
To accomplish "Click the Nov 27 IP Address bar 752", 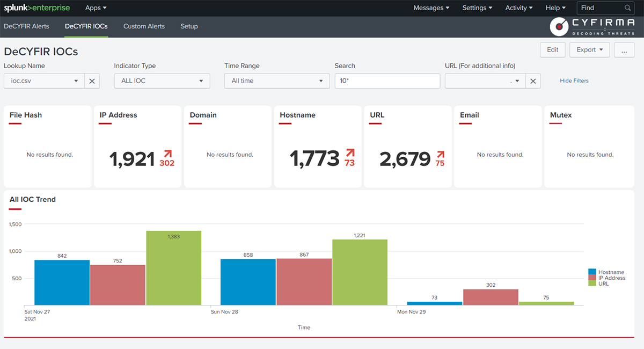I will click(x=118, y=285).
